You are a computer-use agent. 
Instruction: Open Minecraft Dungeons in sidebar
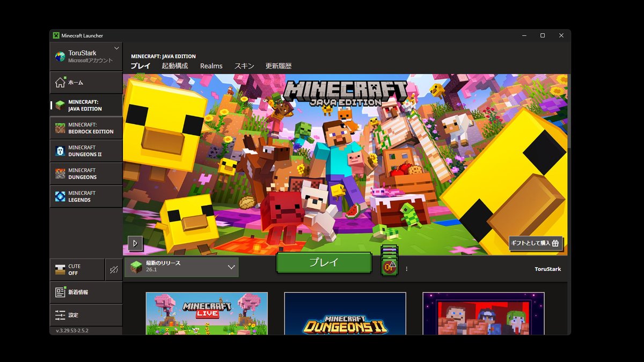(86, 174)
